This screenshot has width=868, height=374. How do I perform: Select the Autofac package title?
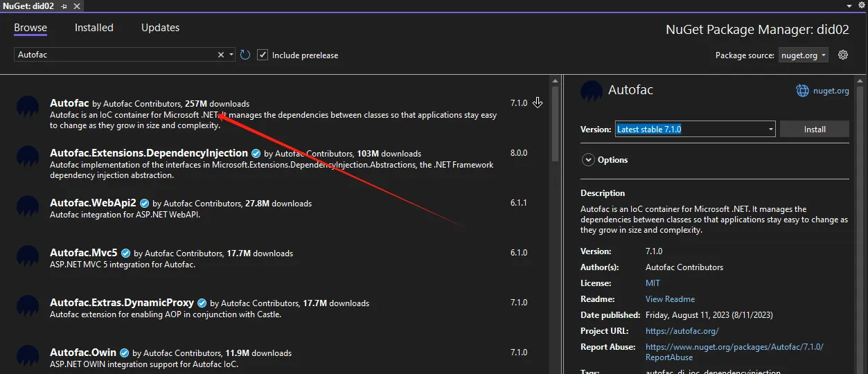pyautogui.click(x=69, y=103)
